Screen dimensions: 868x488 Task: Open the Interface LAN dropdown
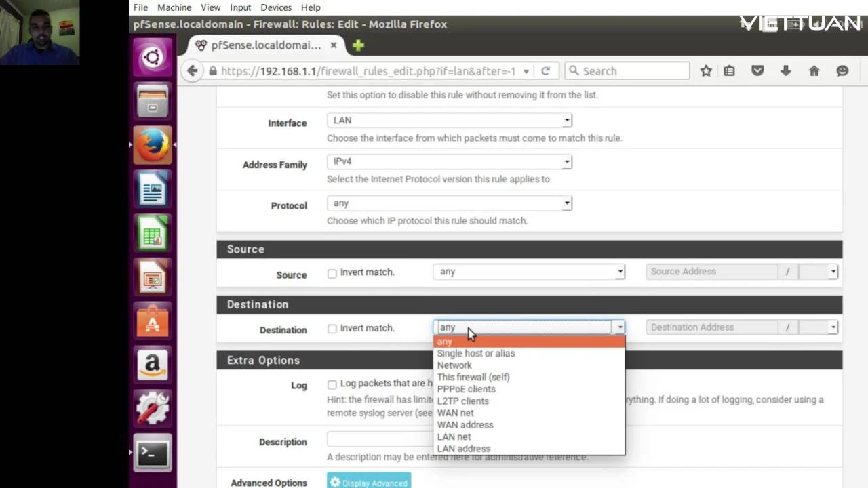click(449, 121)
